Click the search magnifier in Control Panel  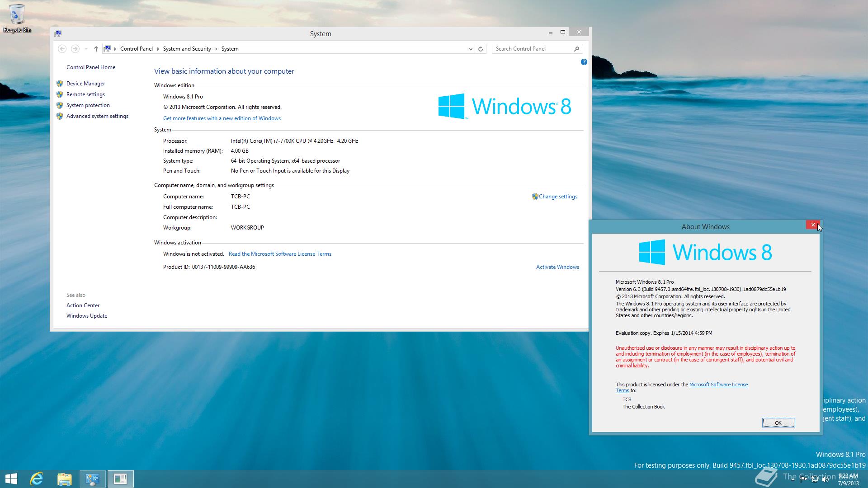point(576,49)
